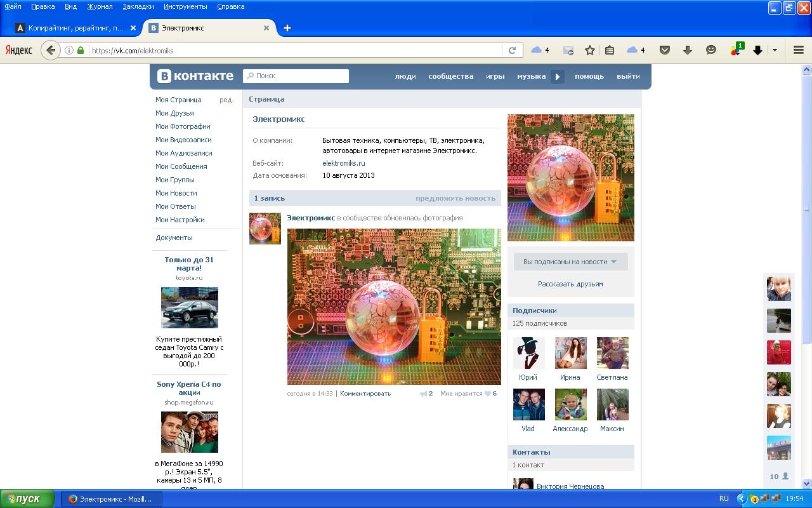Click the ред. edit link beside Моя Страница
The height and width of the screenshot is (508, 812).
(226, 100)
